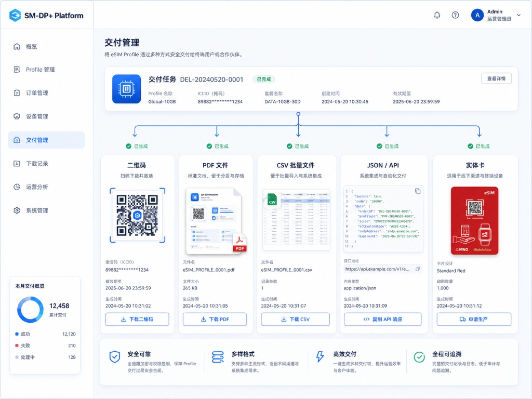Viewport: 532px width, 399px height.
Task: Click the 下载二维码 button
Action: 137,320
